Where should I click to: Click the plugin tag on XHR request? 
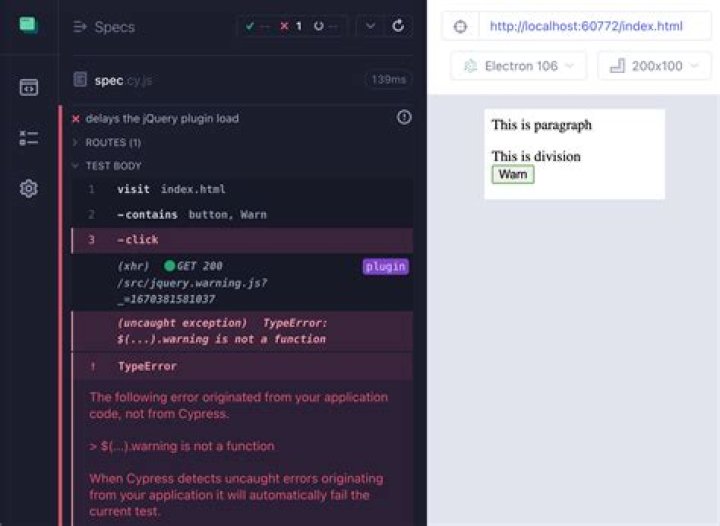pos(385,266)
